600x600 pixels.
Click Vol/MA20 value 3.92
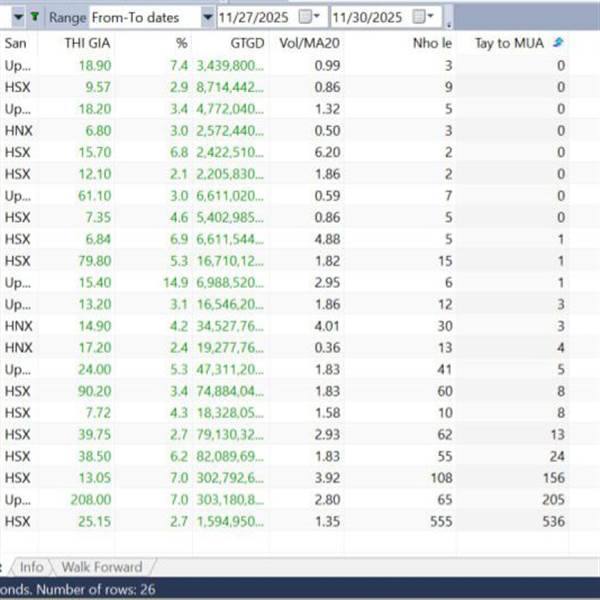327,478
